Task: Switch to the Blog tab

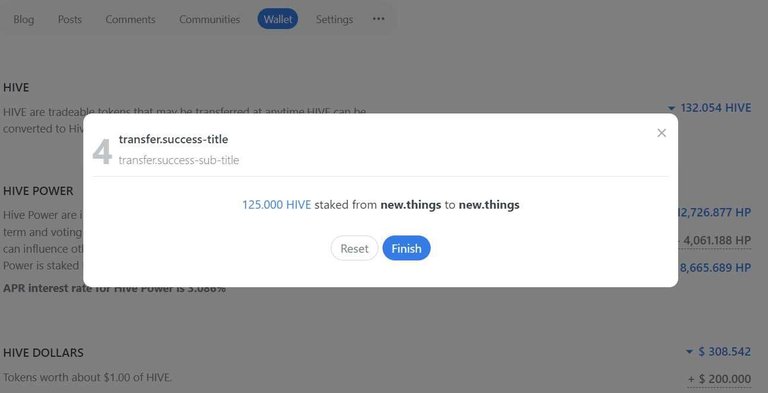Action: pyautogui.click(x=24, y=20)
